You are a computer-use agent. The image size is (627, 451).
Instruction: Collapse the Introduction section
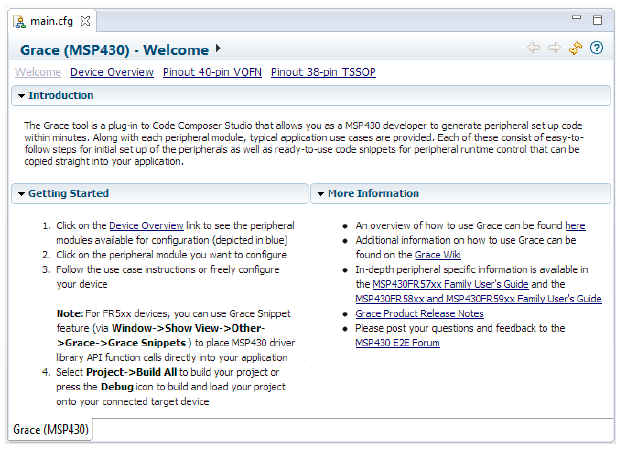coord(22,96)
